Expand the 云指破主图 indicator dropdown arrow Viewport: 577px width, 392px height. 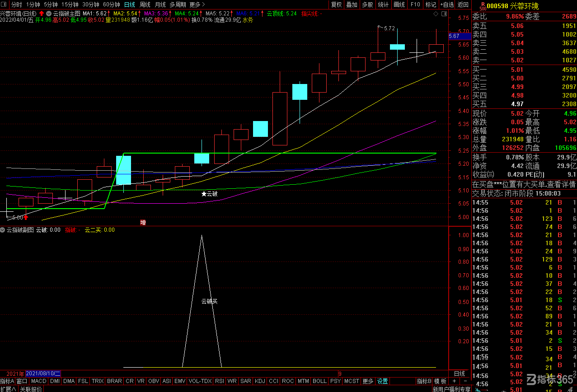[x=49, y=14]
